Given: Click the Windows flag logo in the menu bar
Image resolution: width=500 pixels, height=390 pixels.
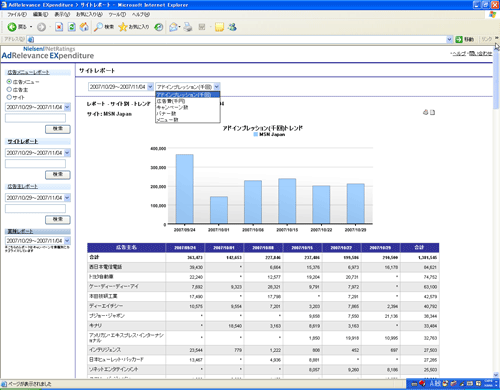Looking at the screenshot, I should pyautogui.click(x=493, y=15).
